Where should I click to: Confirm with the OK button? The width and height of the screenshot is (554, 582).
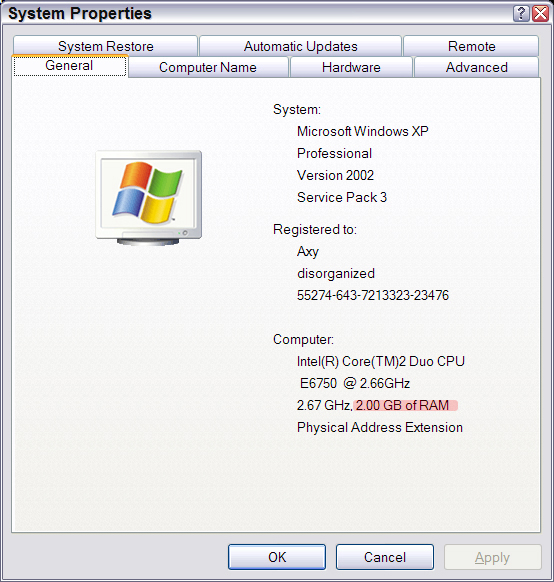click(x=277, y=557)
